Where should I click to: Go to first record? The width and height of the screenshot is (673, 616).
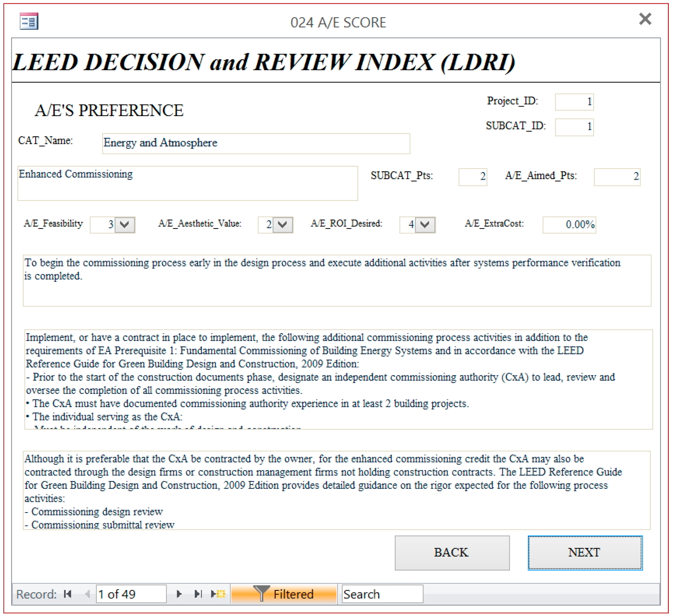pos(68,594)
